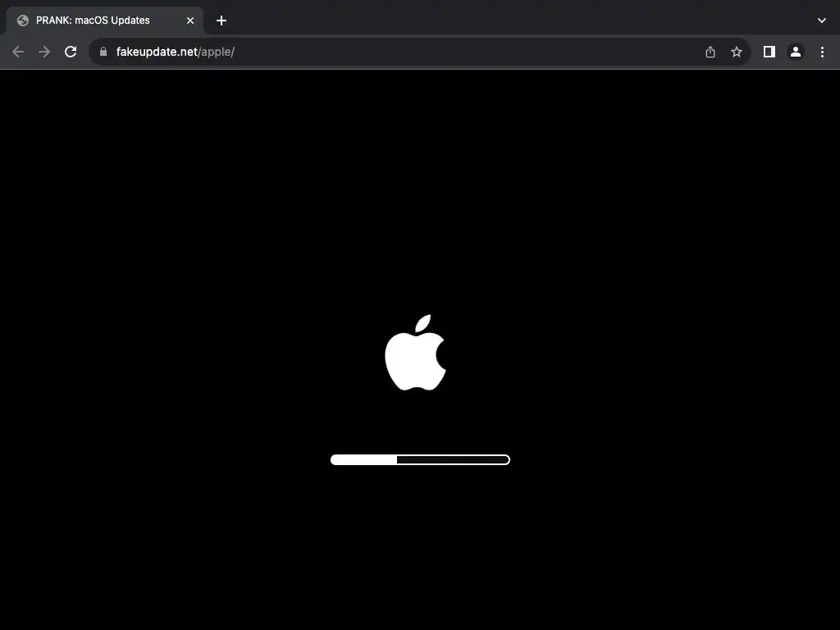Bookmark this page with the star
840x630 pixels.
[737, 52]
